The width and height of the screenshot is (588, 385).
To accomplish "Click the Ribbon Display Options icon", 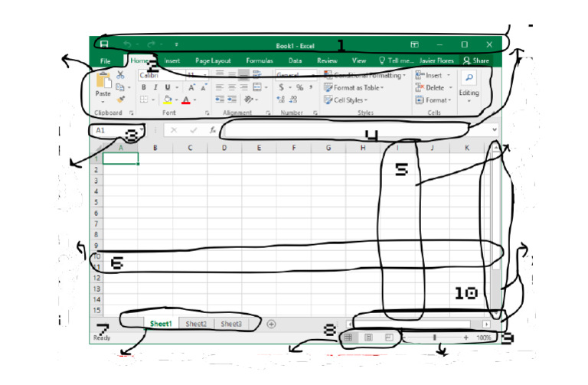I will [414, 44].
